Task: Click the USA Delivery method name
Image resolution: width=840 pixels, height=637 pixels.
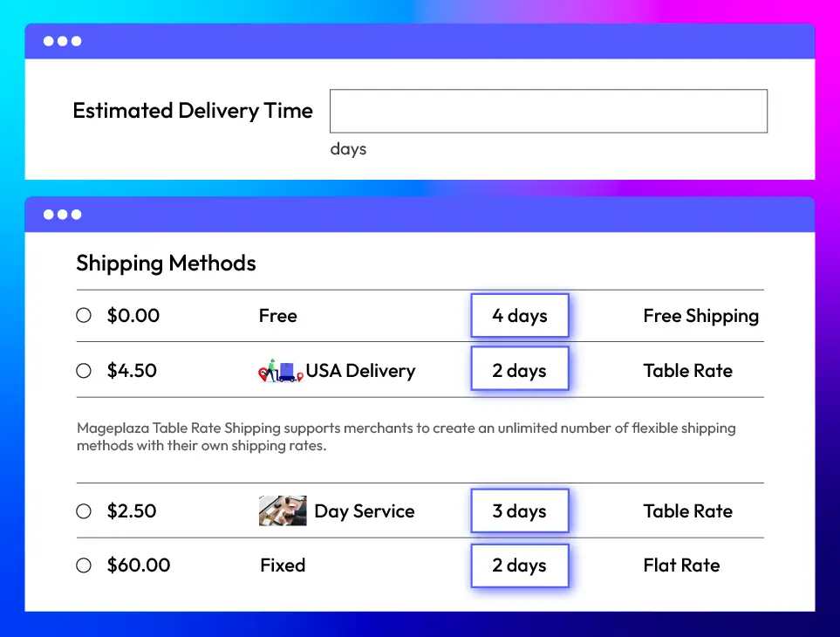Action: pos(360,371)
